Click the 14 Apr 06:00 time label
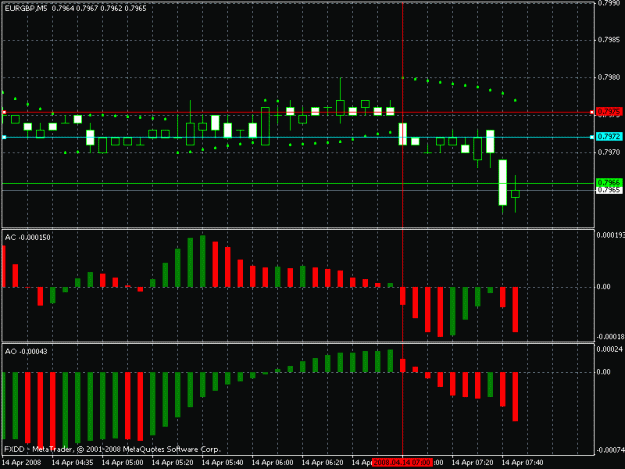 click(273, 463)
